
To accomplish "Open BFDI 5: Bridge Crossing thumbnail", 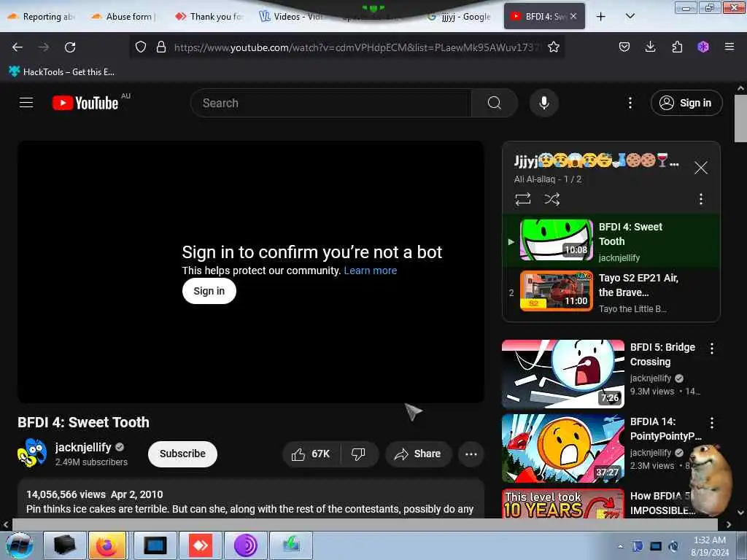I will click(x=562, y=374).
